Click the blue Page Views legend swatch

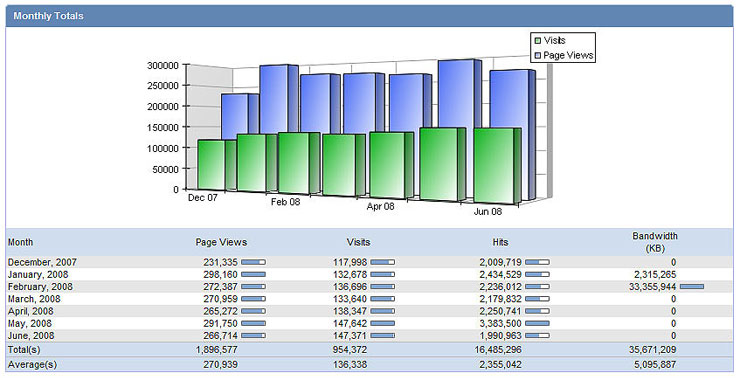pyautogui.click(x=538, y=56)
